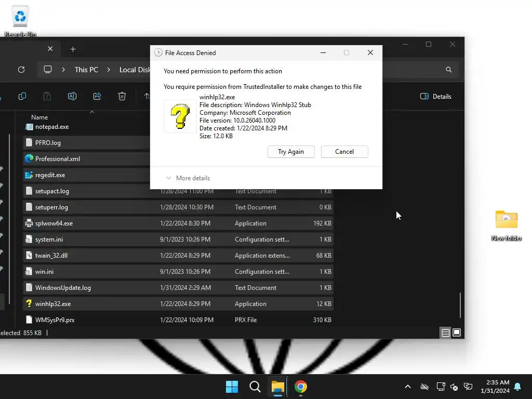Switch to the large thumbnails view layout
This screenshot has width=532, height=399.
(457, 333)
